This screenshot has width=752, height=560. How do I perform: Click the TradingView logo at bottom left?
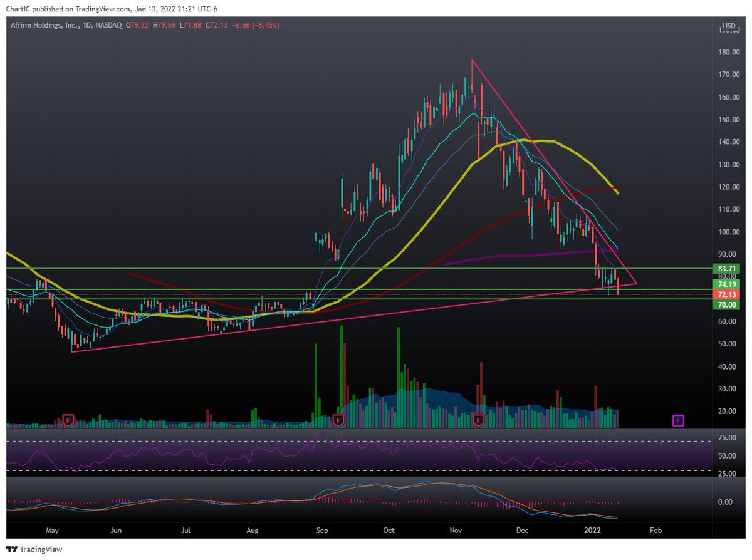[33, 549]
